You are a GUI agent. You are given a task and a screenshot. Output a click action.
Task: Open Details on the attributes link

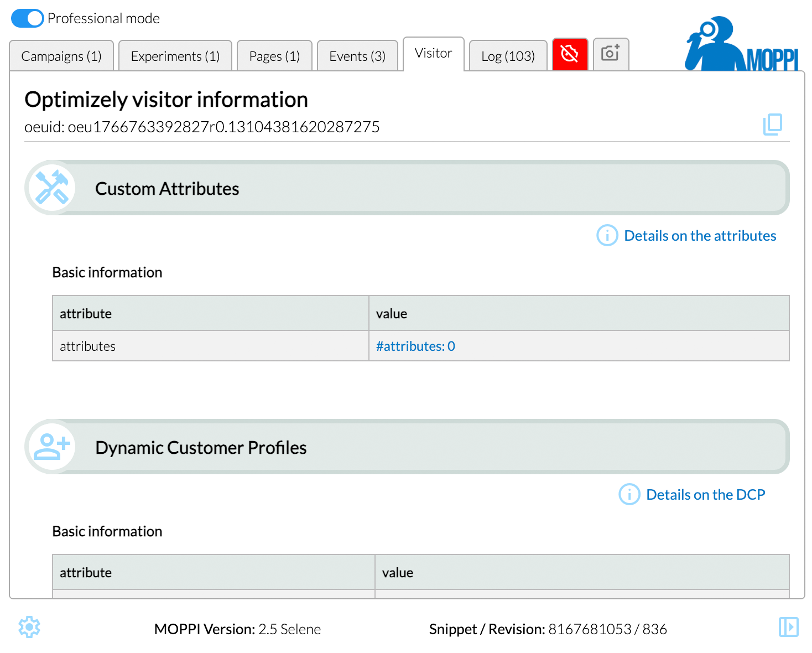[x=700, y=236]
